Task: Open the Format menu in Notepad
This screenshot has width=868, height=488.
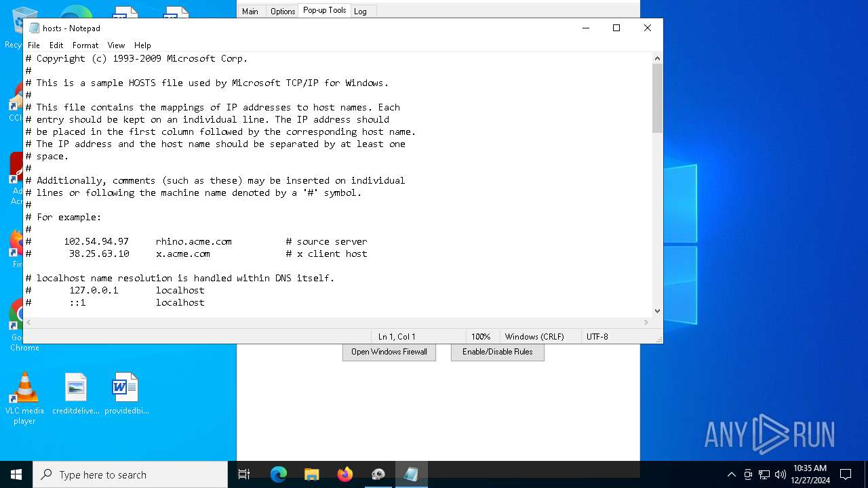Action: (x=85, y=45)
